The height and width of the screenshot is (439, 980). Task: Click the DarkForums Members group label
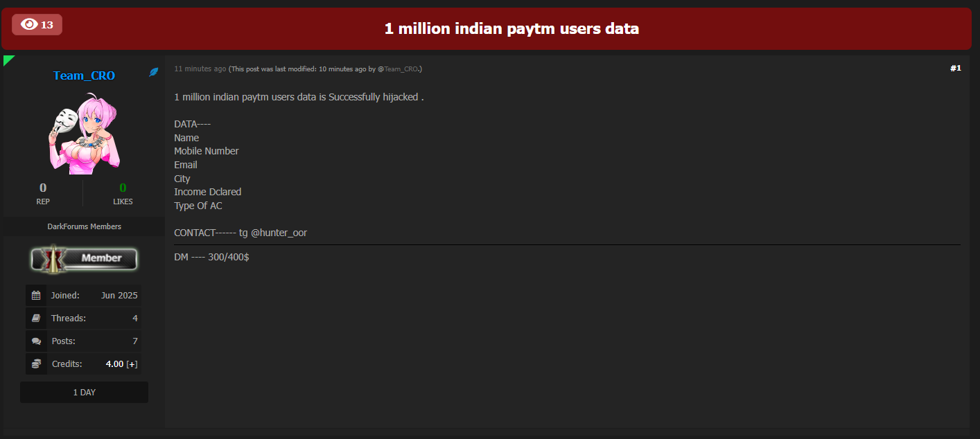[x=84, y=226]
